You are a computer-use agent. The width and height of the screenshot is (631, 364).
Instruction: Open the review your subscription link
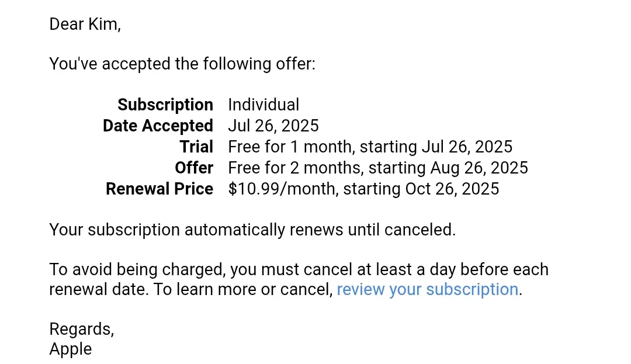pyautogui.click(x=427, y=290)
